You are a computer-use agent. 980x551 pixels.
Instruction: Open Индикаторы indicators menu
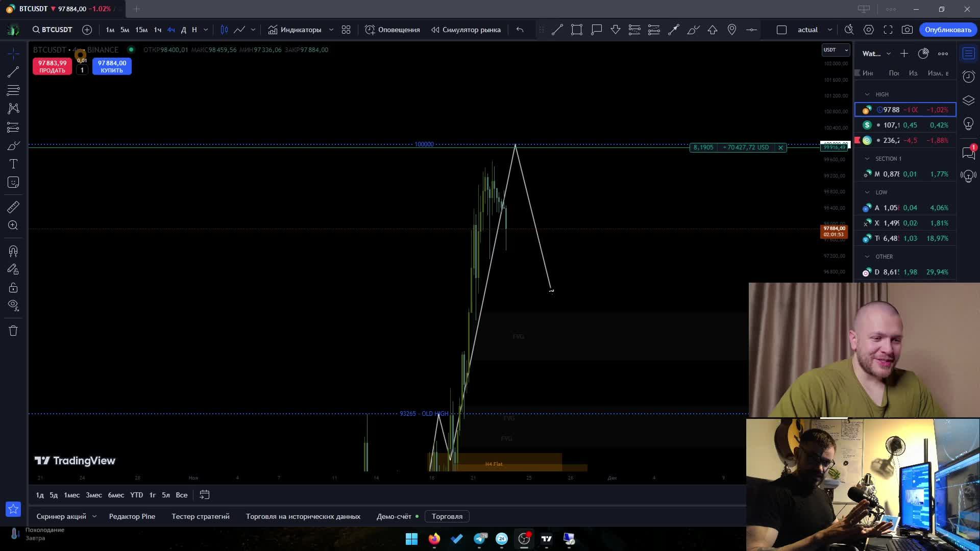pos(295,30)
